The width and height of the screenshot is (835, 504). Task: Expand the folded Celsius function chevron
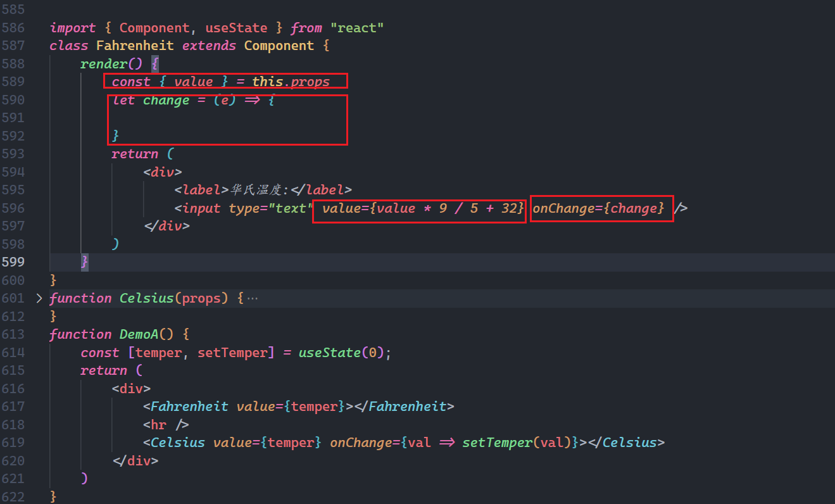coord(39,298)
